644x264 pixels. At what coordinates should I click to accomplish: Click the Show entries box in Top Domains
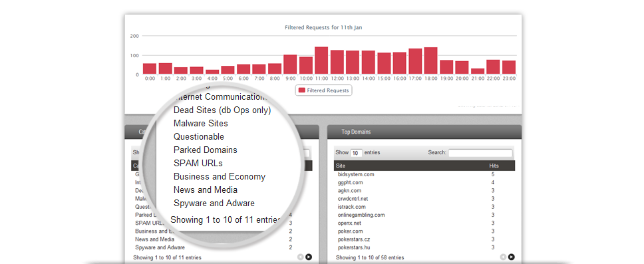coord(356,153)
